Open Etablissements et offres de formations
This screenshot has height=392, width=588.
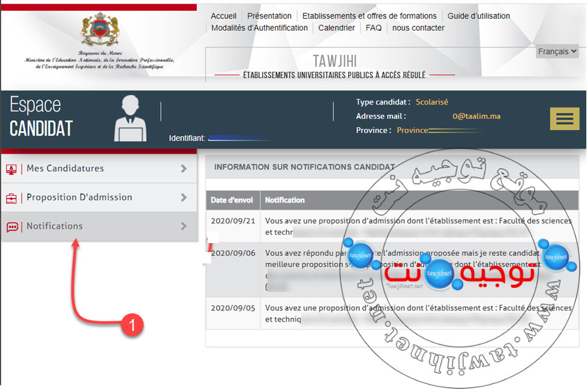coord(370,16)
